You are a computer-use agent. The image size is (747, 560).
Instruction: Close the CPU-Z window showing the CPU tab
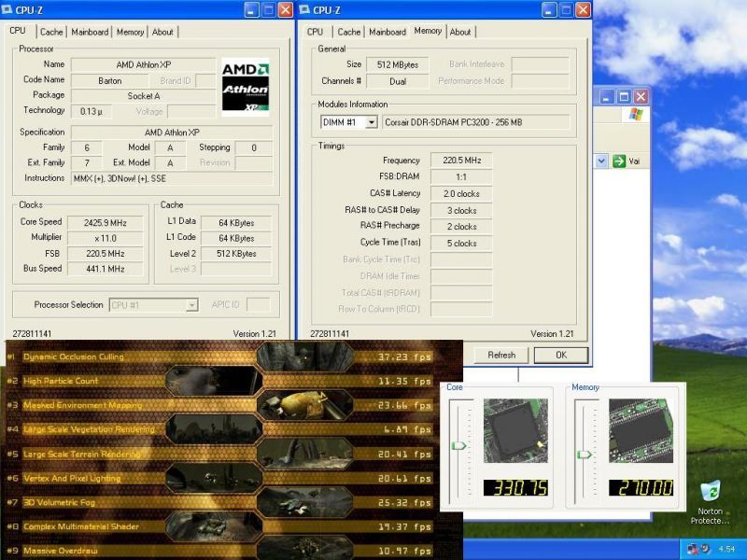[x=286, y=9]
